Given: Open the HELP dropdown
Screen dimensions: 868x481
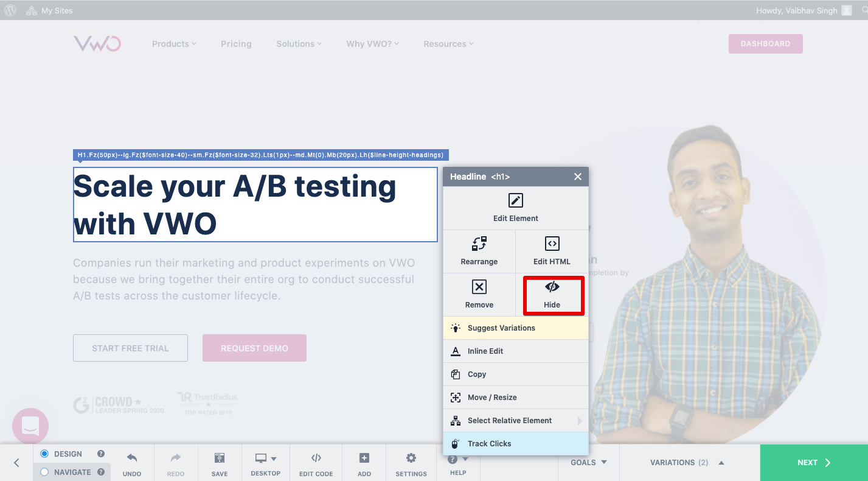Looking at the screenshot, I should (x=458, y=465).
